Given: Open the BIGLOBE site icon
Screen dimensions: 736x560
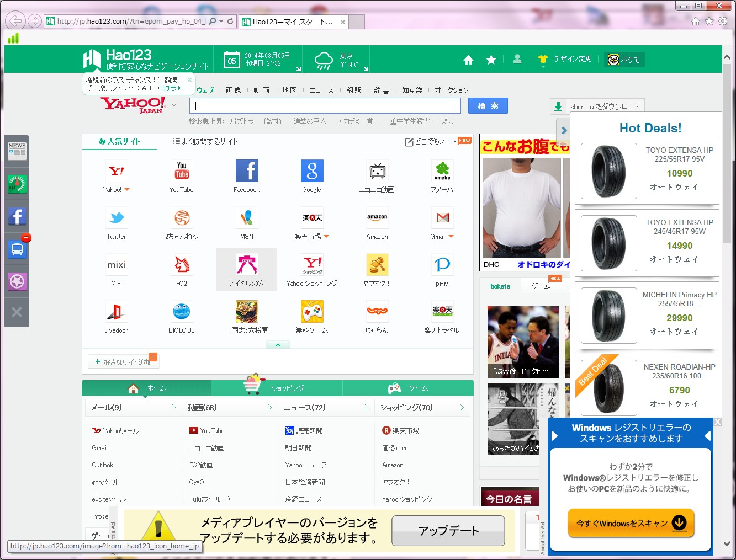Looking at the screenshot, I should coord(182,312).
